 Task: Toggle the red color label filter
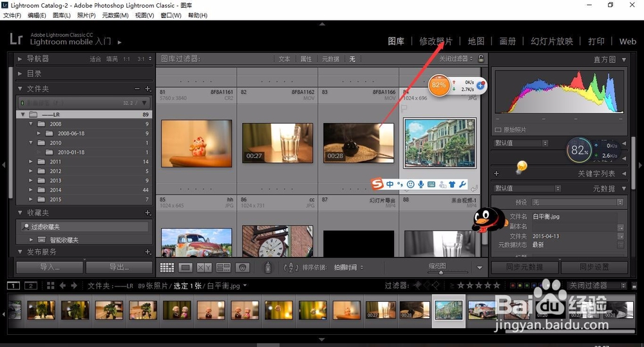pyautogui.click(x=512, y=285)
